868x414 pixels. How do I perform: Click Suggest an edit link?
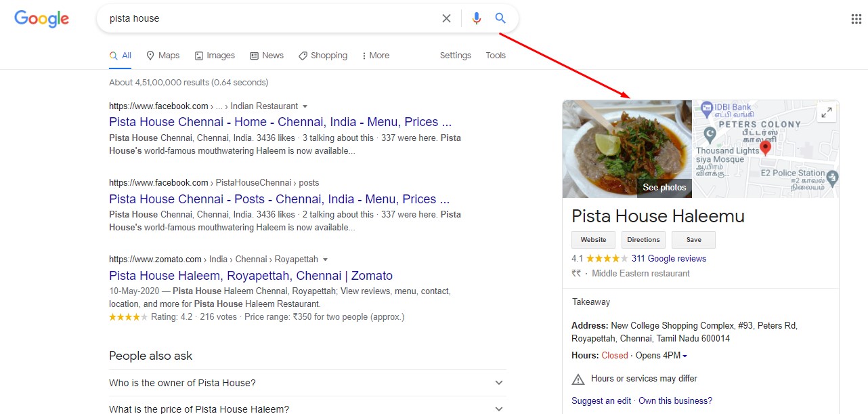tap(601, 400)
